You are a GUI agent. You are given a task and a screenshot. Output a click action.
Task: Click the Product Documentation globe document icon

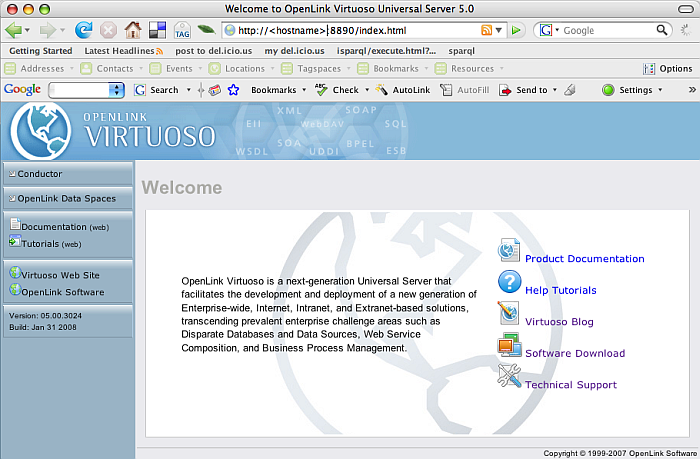pos(509,250)
